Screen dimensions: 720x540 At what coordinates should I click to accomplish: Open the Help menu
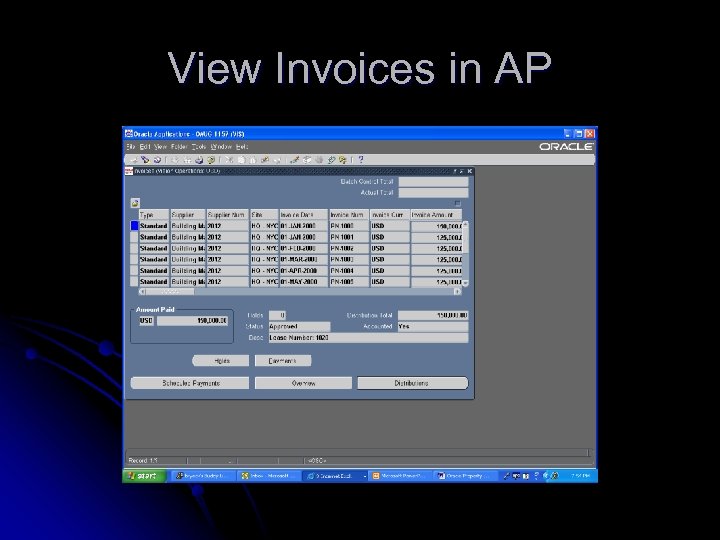242,147
